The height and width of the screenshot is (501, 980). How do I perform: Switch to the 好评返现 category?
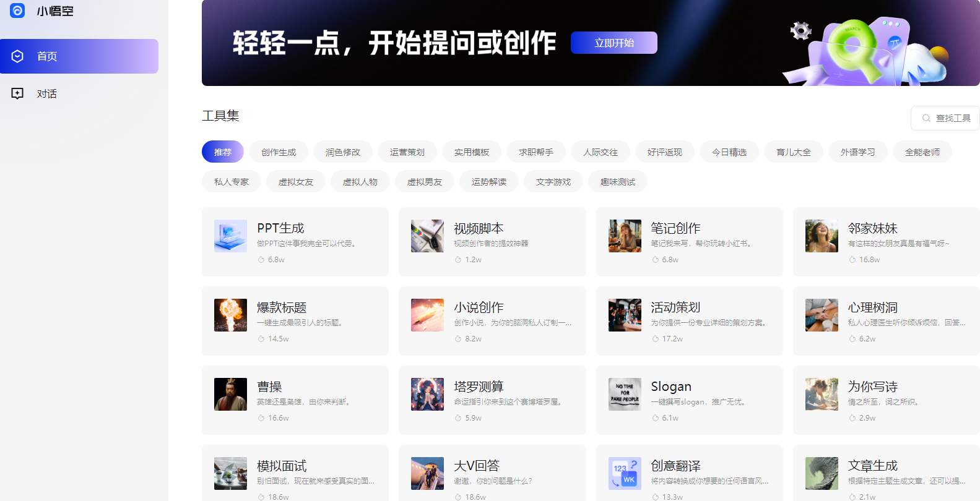(665, 152)
